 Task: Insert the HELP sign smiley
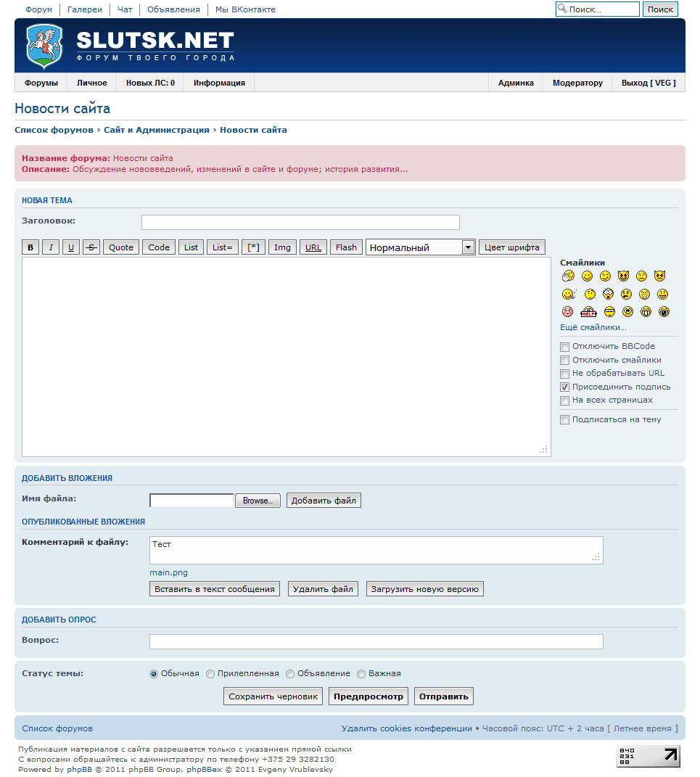(x=588, y=312)
